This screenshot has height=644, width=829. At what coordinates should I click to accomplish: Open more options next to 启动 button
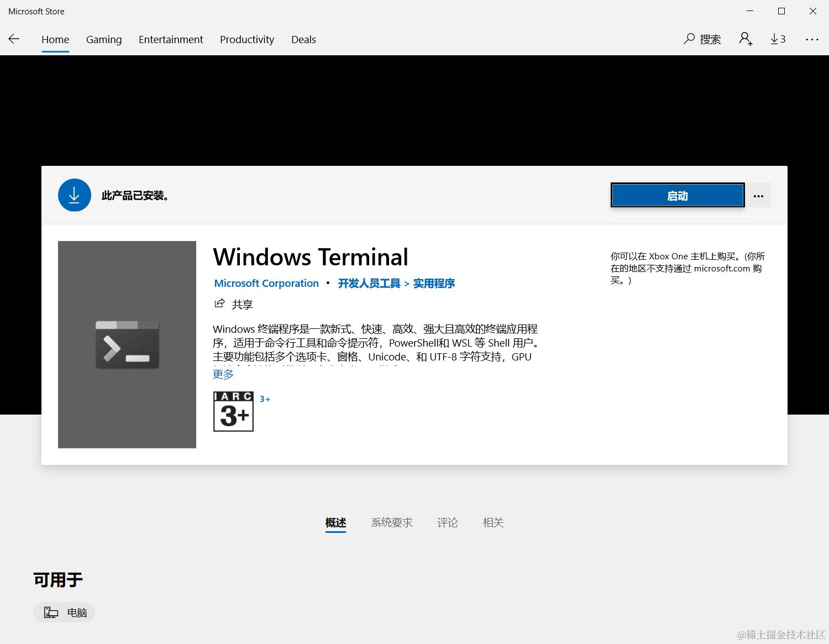[x=758, y=196]
